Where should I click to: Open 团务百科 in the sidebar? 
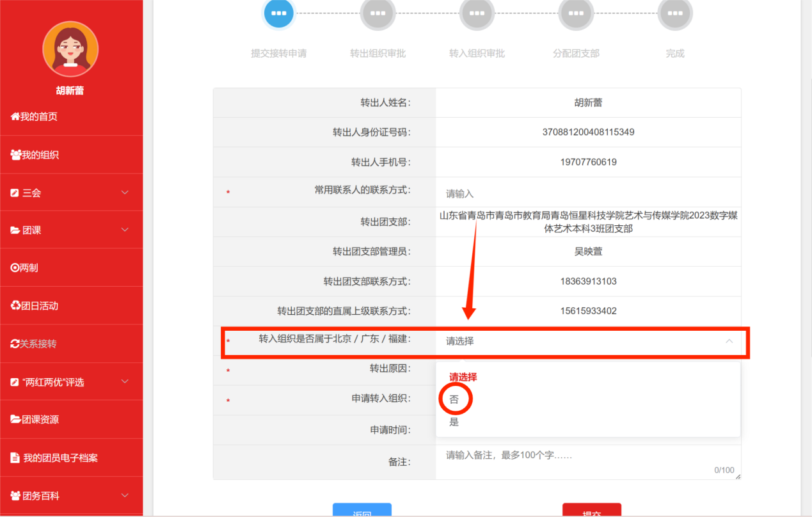click(x=40, y=496)
